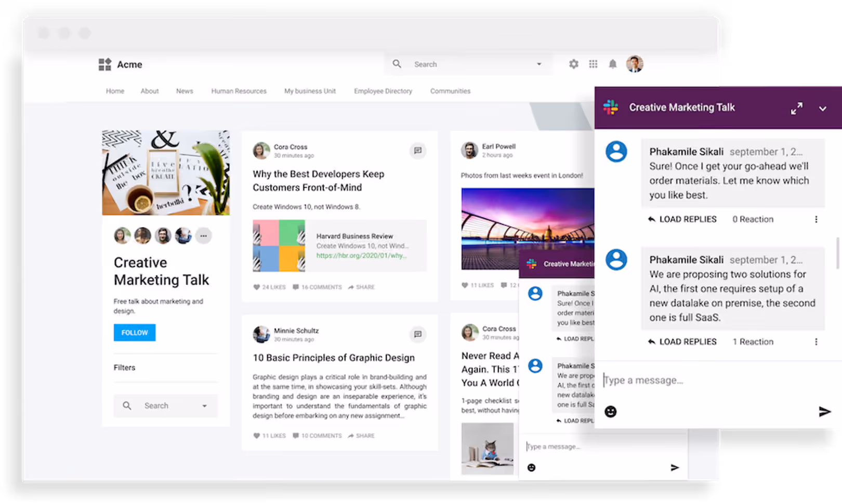Viewport: 842px width, 504px height.
Task: Open the Employee Directory menu item
Action: [x=383, y=91]
